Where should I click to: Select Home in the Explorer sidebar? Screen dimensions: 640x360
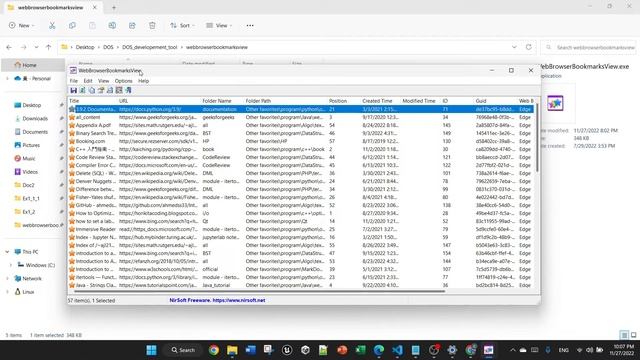click(x=33, y=65)
